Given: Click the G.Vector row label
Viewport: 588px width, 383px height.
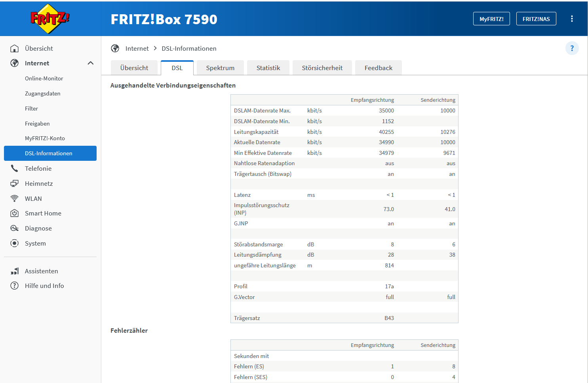Looking at the screenshot, I should [x=244, y=297].
